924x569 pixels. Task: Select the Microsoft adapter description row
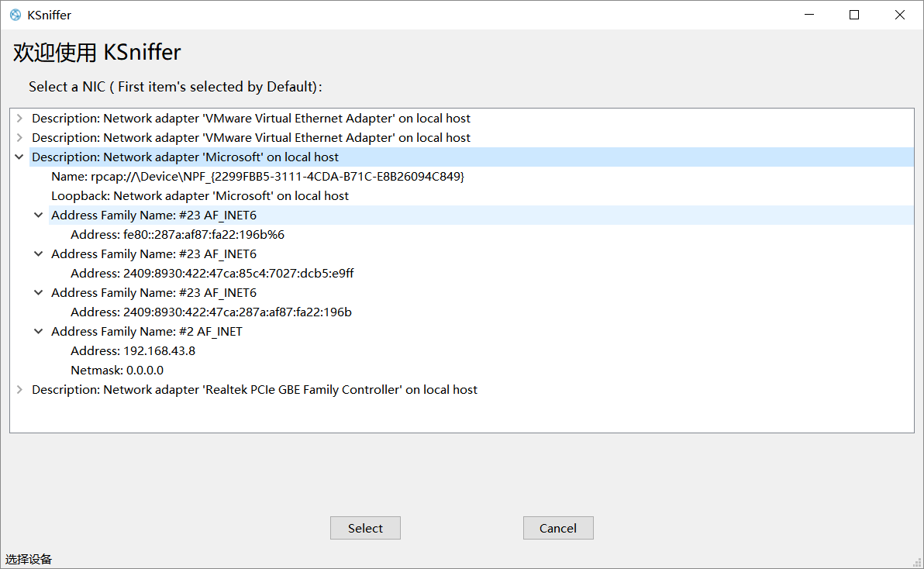[471, 157]
